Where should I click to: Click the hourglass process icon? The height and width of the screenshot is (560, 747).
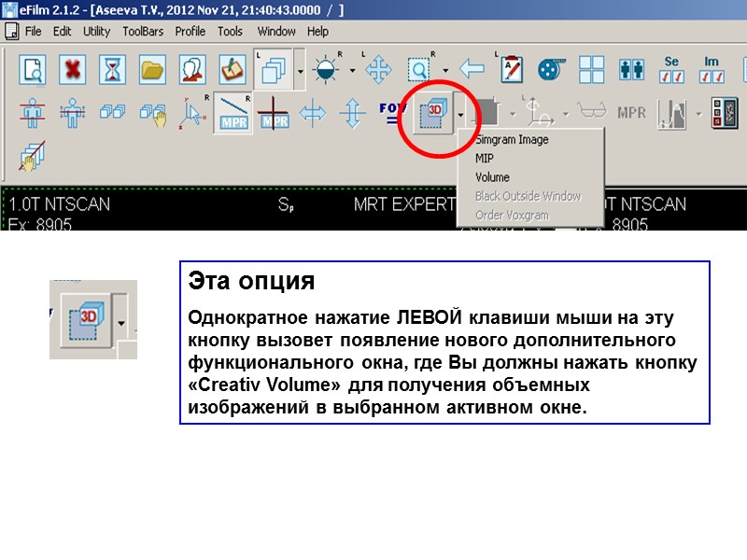112,70
